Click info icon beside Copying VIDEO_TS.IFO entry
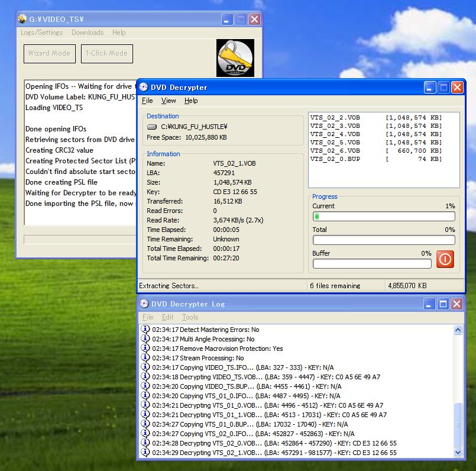This screenshot has height=471, width=476. tap(145, 367)
